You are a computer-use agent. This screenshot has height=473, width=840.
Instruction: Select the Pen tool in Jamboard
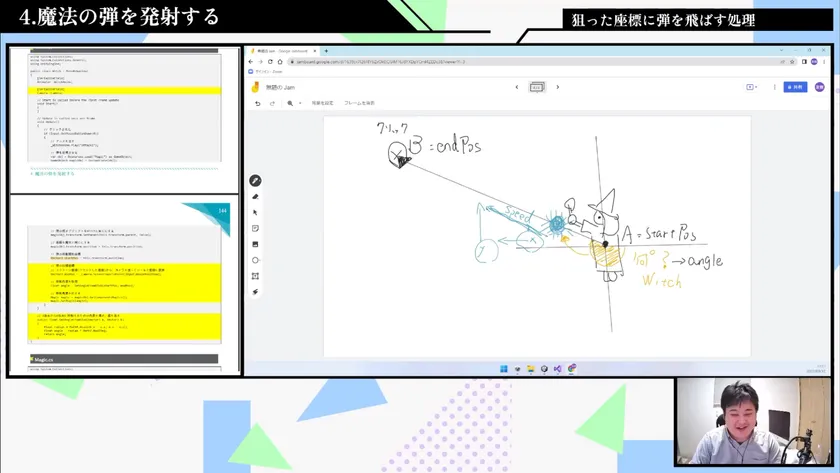click(256, 181)
